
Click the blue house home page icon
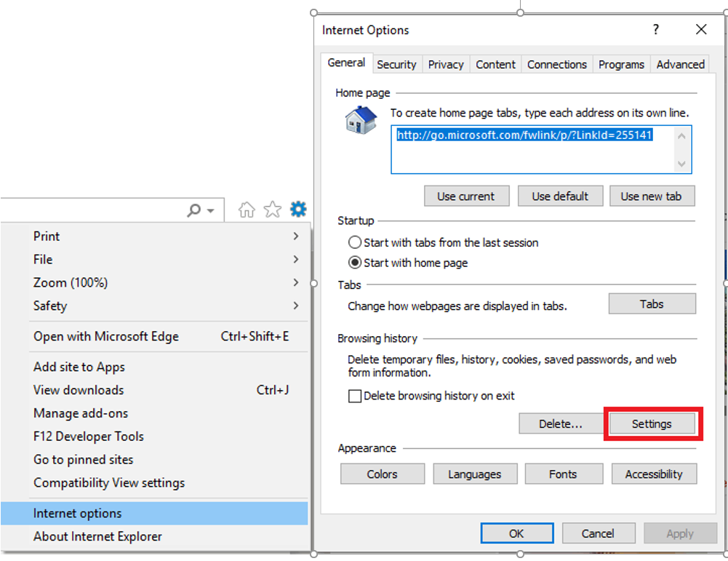(361, 120)
